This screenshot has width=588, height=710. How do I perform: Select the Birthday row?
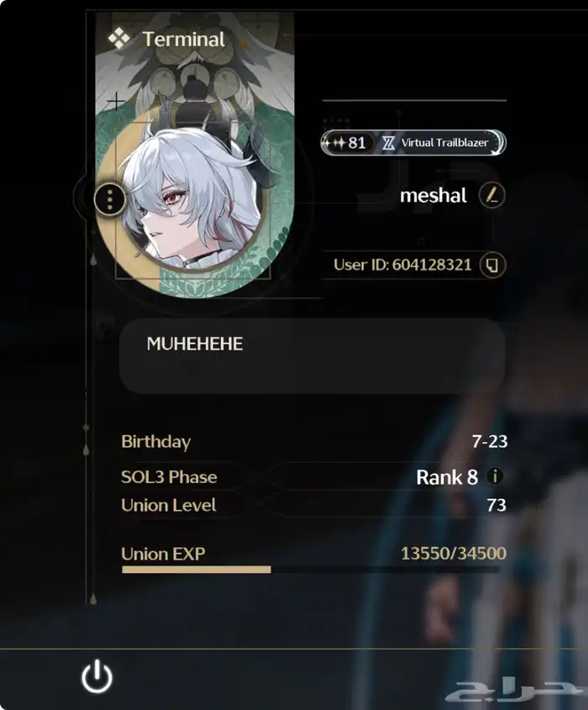[314, 441]
